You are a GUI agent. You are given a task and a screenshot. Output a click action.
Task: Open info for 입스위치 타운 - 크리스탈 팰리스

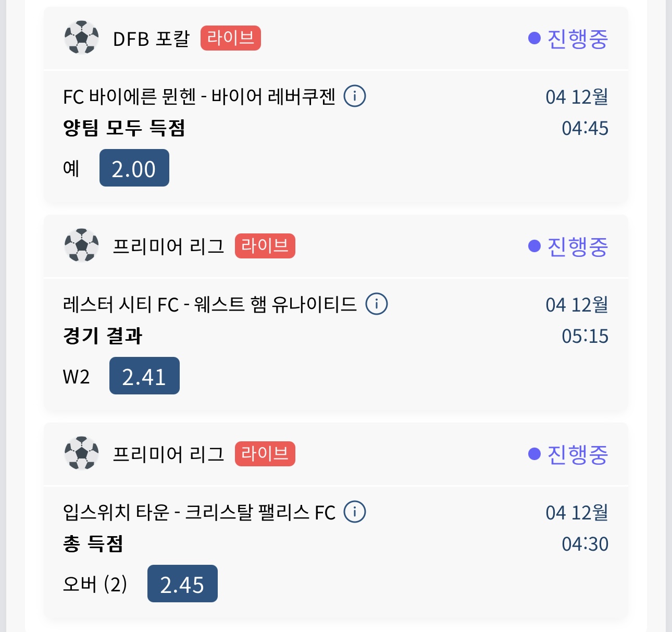355,512
